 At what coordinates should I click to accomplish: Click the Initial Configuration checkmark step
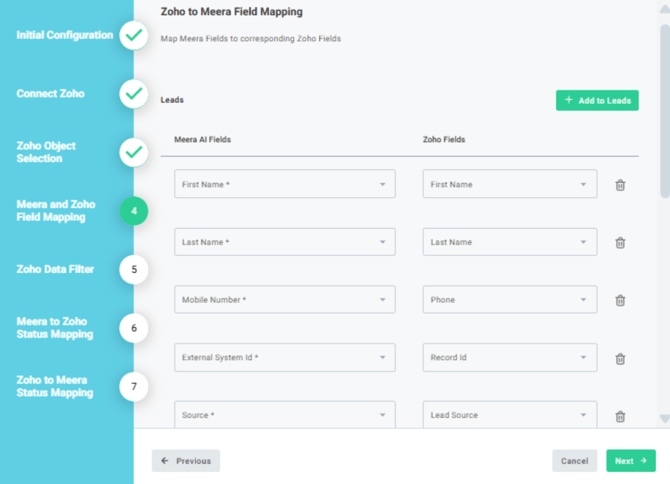134,35
